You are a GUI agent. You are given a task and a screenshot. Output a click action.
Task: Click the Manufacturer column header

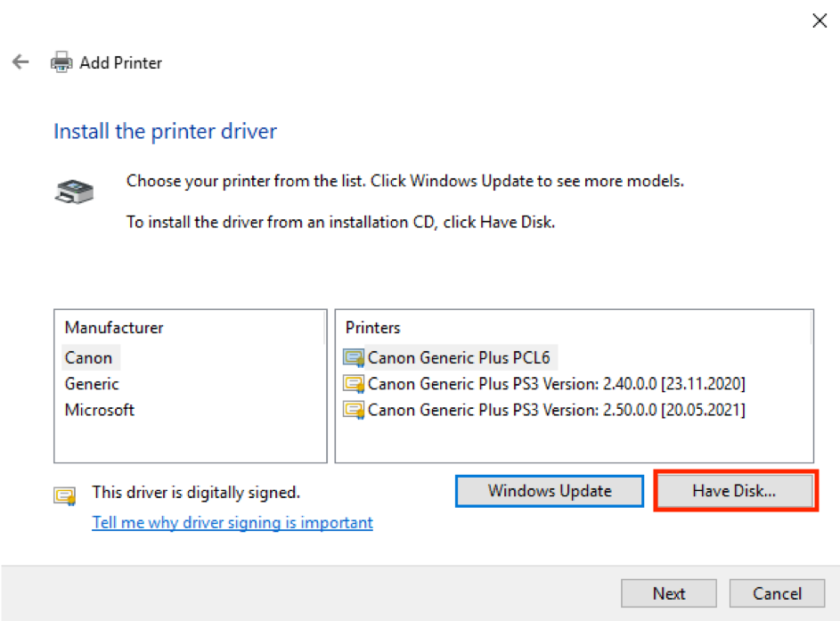[x=114, y=327]
